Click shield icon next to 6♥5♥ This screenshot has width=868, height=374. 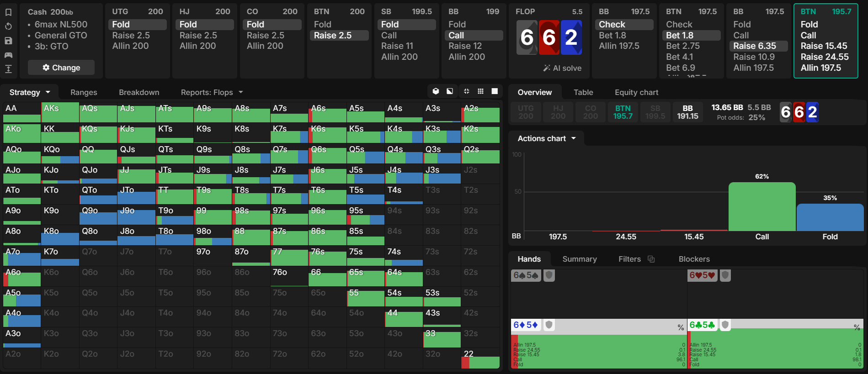click(725, 275)
